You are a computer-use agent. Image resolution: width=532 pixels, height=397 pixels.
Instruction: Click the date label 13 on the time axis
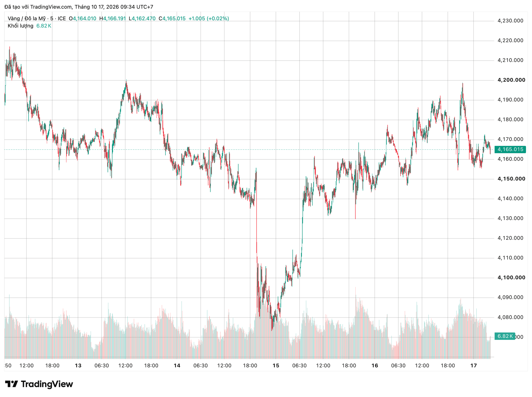point(78,366)
